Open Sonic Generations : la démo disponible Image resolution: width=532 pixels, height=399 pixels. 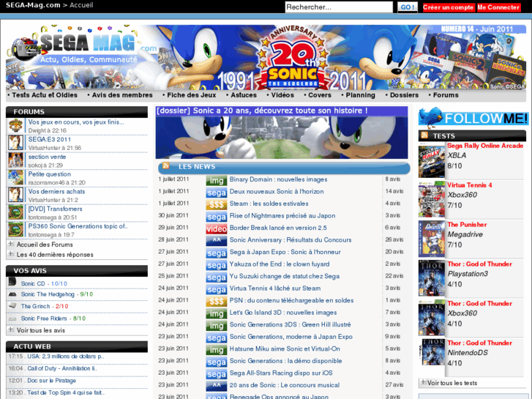click(x=285, y=361)
